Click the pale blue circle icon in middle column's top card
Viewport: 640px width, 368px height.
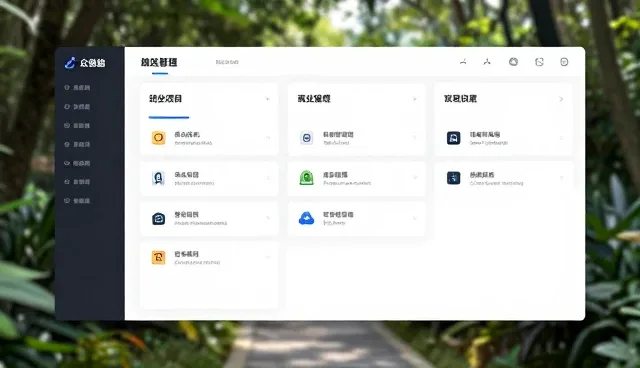coord(307,138)
